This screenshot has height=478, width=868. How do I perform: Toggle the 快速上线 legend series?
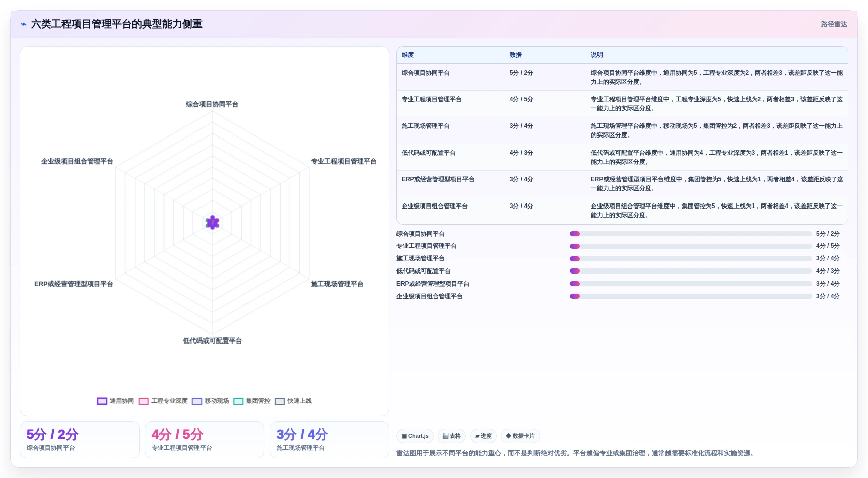click(293, 401)
